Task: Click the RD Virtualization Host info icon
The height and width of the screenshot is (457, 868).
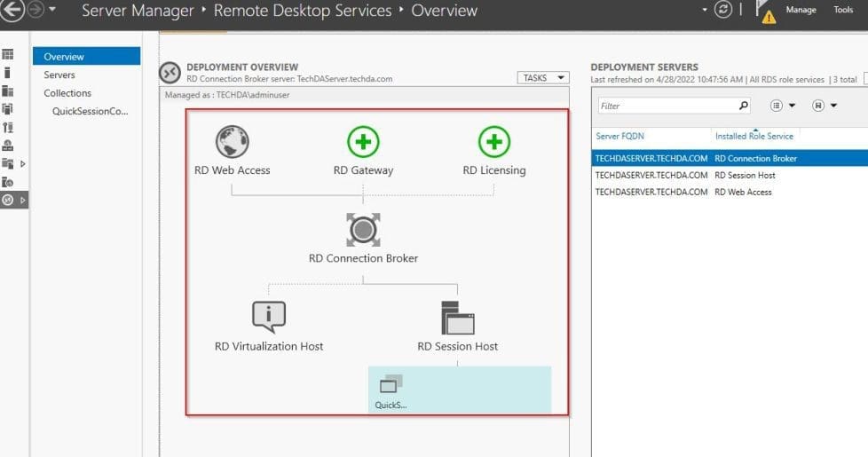Action: (x=269, y=317)
